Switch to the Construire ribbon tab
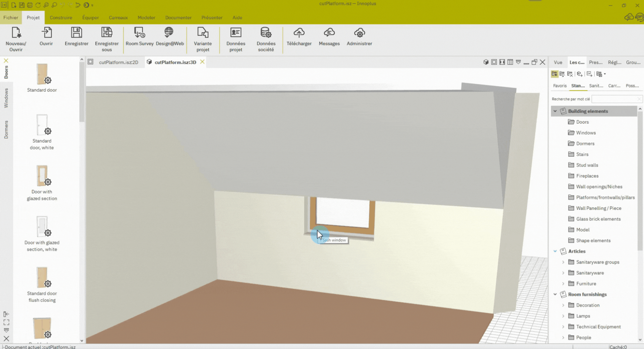 (x=61, y=17)
